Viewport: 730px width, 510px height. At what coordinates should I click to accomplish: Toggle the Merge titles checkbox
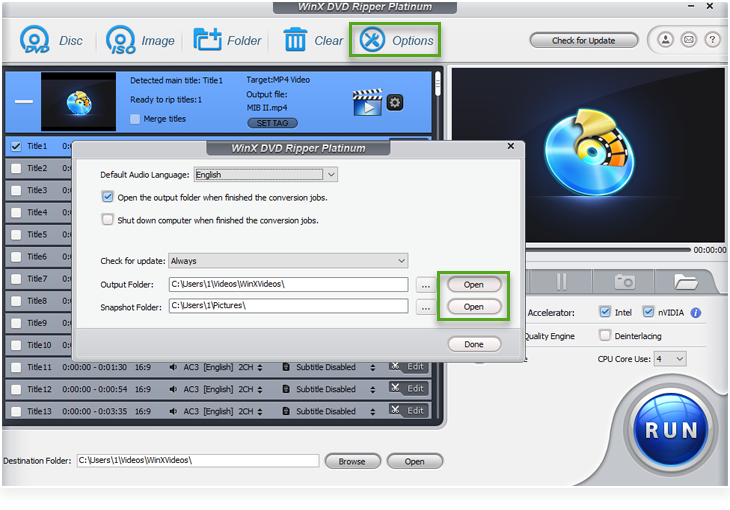point(135,119)
